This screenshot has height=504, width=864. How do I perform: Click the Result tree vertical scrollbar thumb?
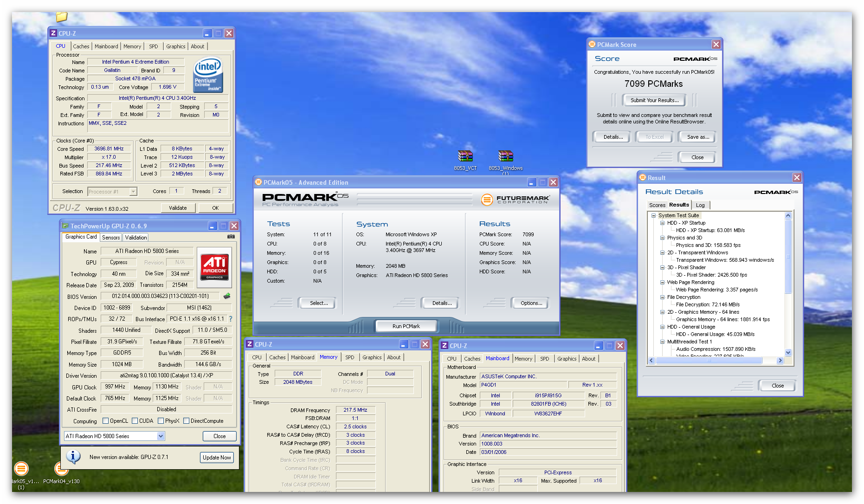pyautogui.click(x=788, y=257)
